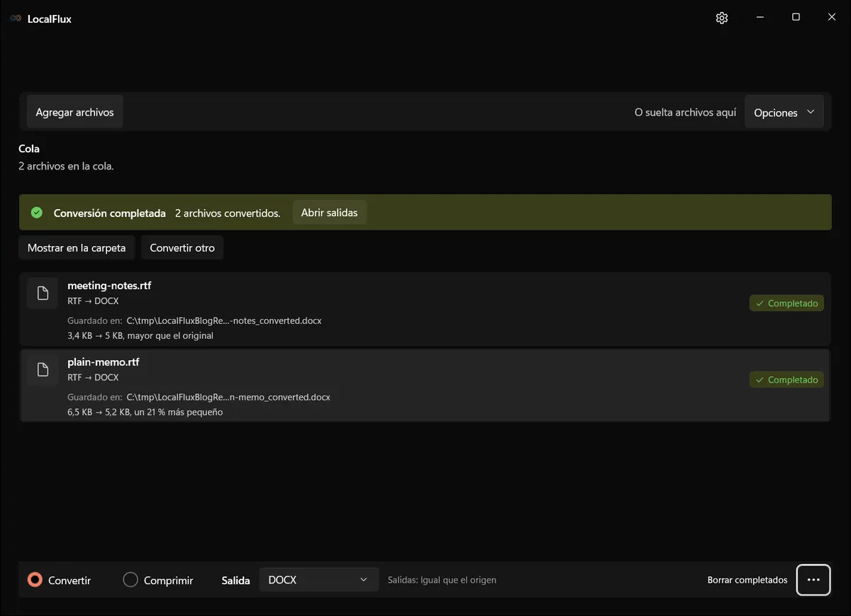The width and height of the screenshot is (851, 616).
Task: Click the Abrir salidas button
Action: point(330,213)
